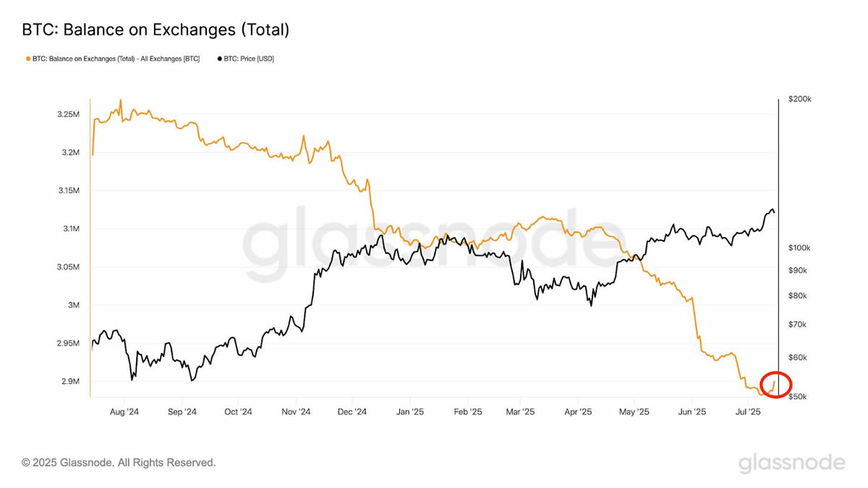Click the $200k right price axis label

pos(799,99)
